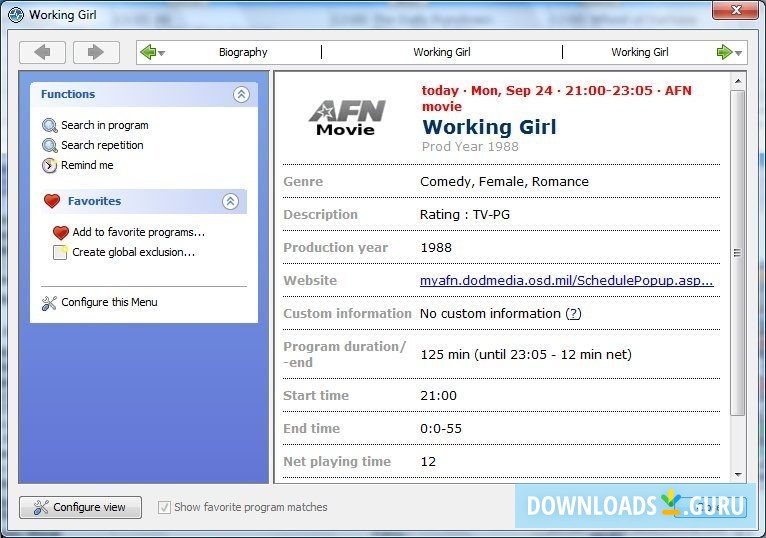Click the 'Comedy, Female, Romance' genre value
Image resolution: width=766 pixels, height=538 pixels.
click(504, 182)
